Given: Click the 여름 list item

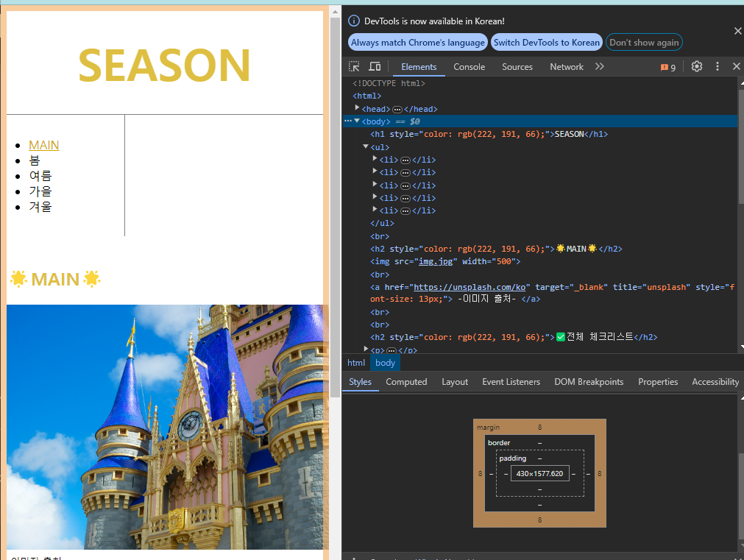Looking at the screenshot, I should point(40,176).
